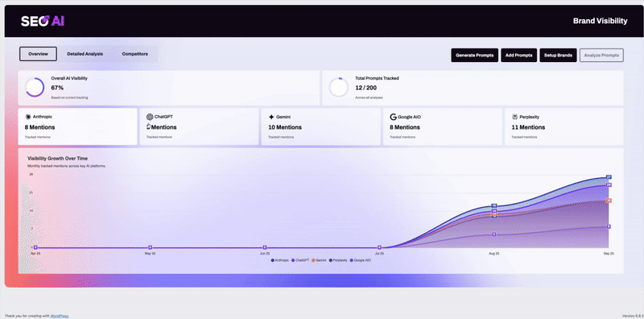Select the lowest Aug 25 data point '5'

click(494, 234)
